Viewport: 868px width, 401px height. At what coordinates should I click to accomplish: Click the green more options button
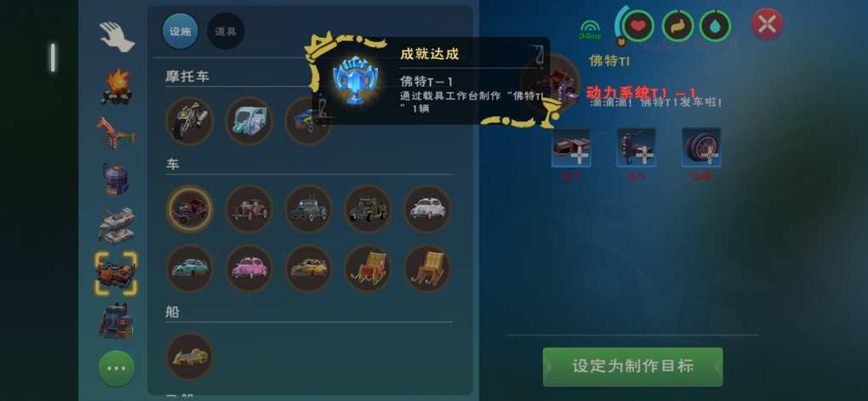click(117, 369)
